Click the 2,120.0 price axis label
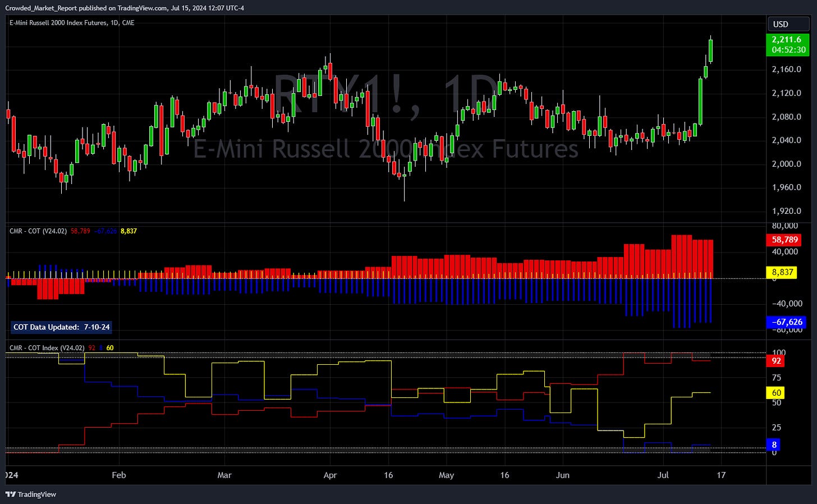The height and width of the screenshot is (504, 817). tap(787, 93)
